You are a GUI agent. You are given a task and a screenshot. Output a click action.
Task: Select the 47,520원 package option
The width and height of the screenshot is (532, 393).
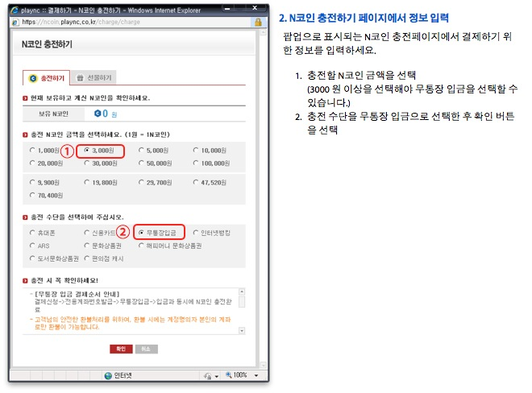point(196,183)
